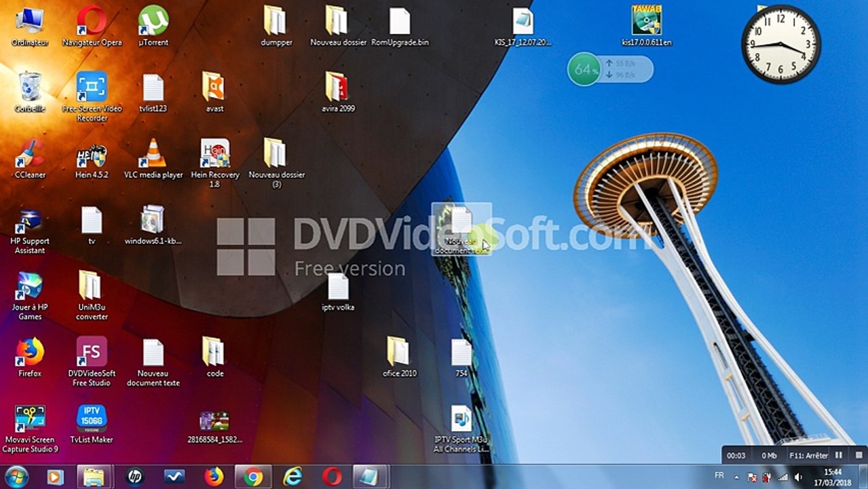Screen dimensions: 868x489
Task: Open the volume speaker tray icon
Action: coord(798,477)
